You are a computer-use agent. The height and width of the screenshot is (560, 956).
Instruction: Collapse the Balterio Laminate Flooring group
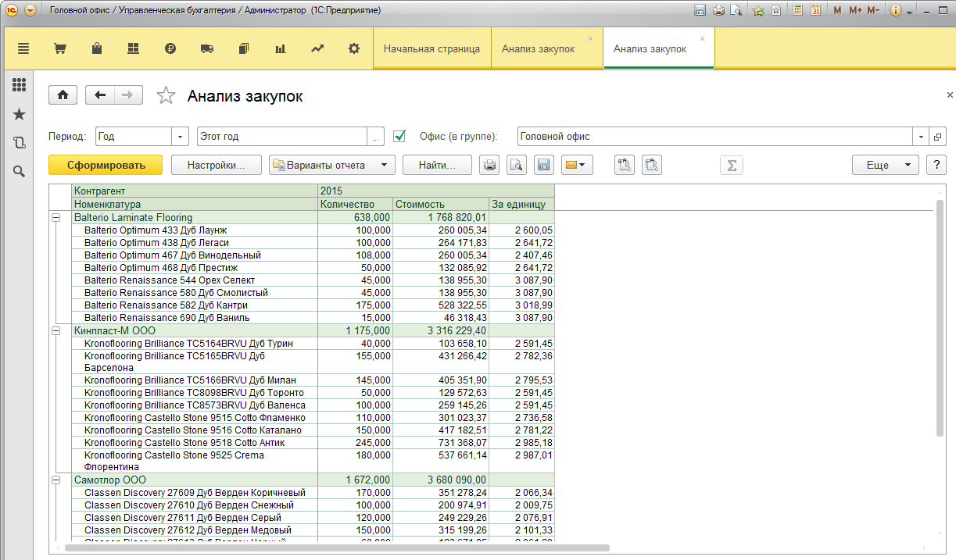[55, 218]
